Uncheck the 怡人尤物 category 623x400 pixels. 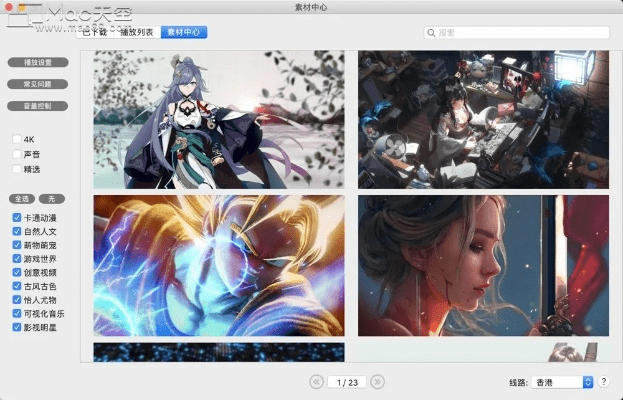click(17, 300)
